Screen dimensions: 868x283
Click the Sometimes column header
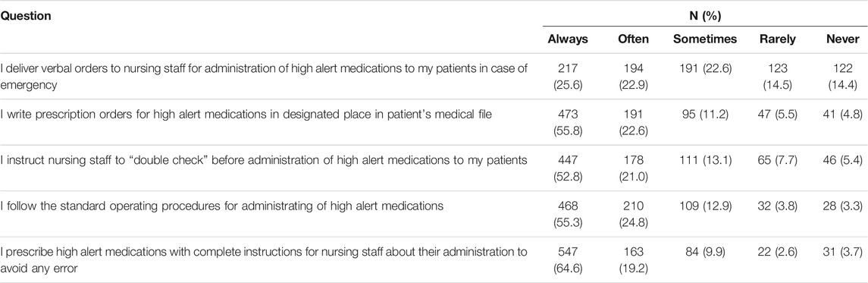[705, 39]
